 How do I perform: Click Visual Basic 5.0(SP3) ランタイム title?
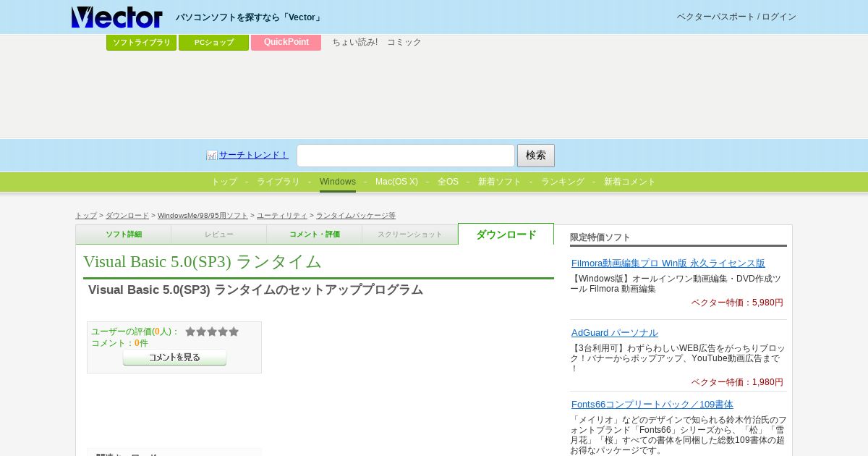pyautogui.click(x=203, y=261)
